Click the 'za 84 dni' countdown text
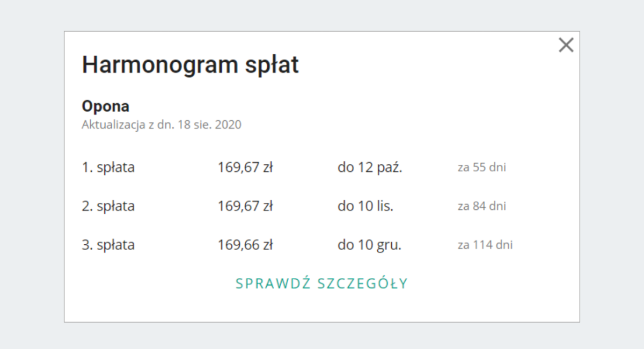 pyautogui.click(x=481, y=206)
